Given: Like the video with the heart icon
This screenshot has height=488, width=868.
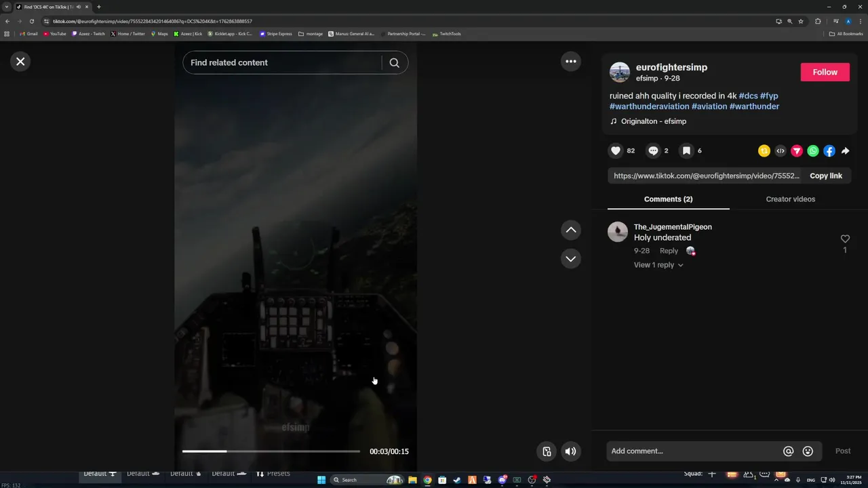Looking at the screenshot, I should [x=616, y=151].
